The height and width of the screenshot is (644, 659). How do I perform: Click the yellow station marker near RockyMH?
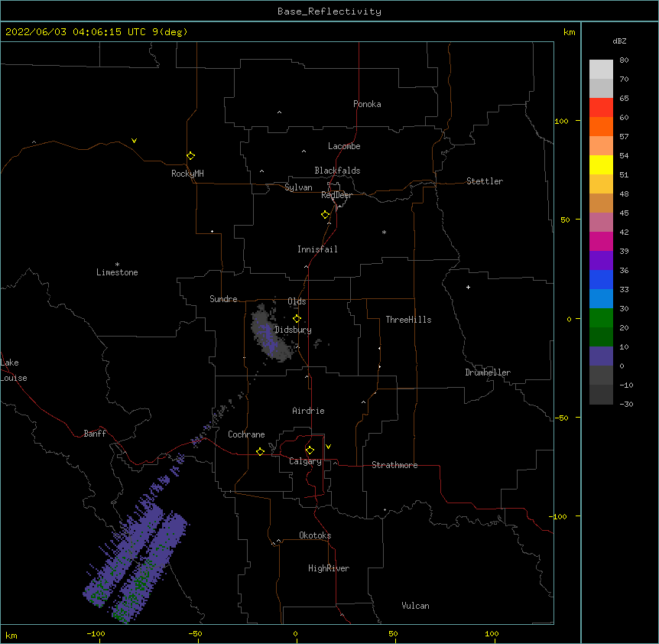(190, 156)
